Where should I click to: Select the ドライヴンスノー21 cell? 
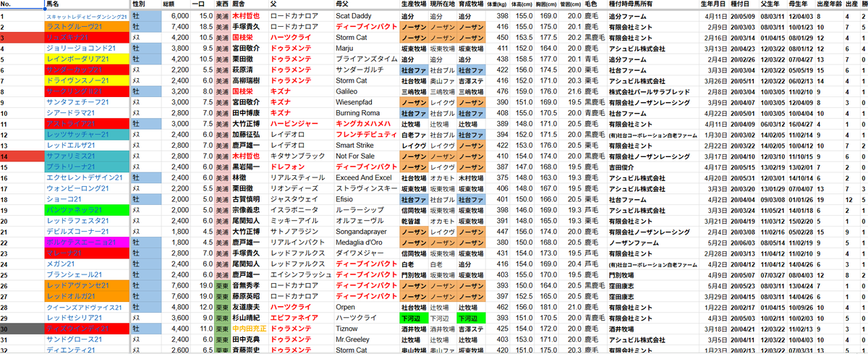tap(88, 81)
